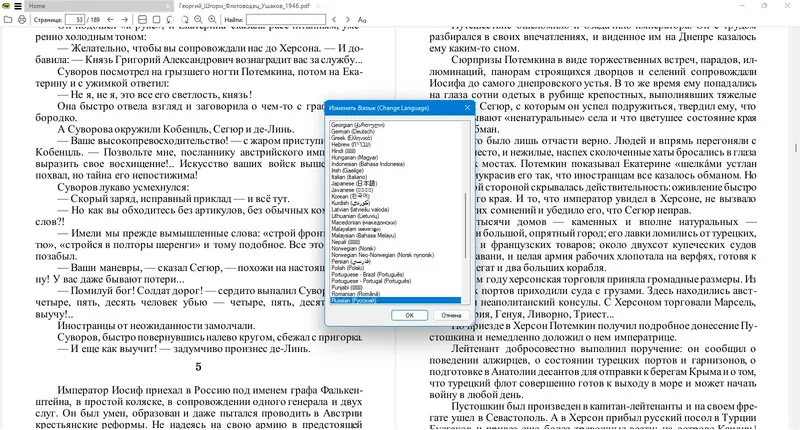Screen dimensions: 800x430
Task: Switch to continuous page layout icon
Action: pyautogui.click(x=143, y=19)
